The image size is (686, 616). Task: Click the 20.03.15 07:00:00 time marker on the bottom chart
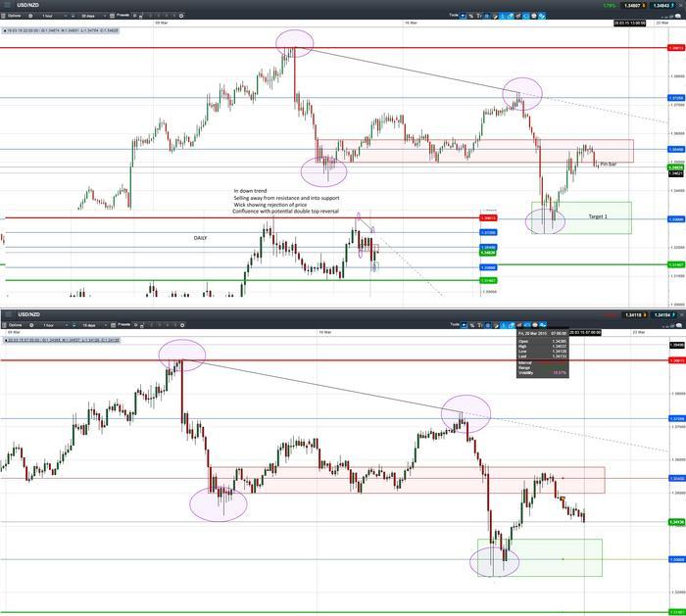click(585, 332)
